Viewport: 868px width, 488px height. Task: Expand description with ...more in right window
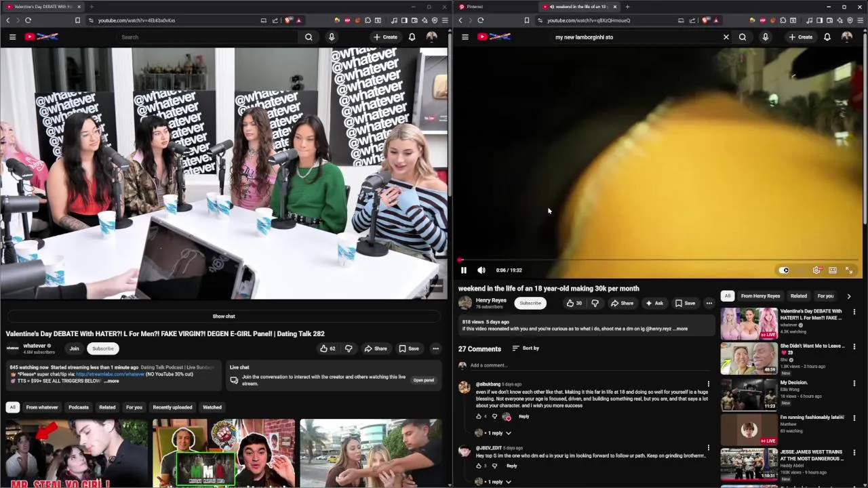pos(680,329)
